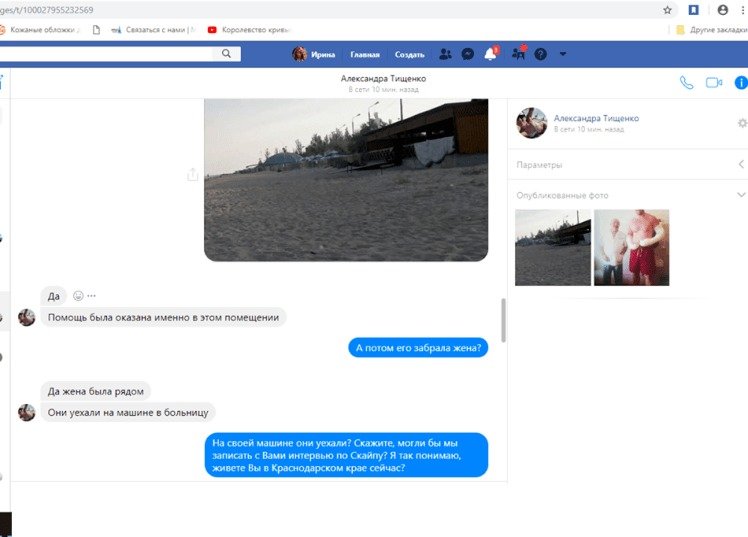Toggle the conversation info panel icon
The image size is (748, 537).
click(x=740, y=83)
